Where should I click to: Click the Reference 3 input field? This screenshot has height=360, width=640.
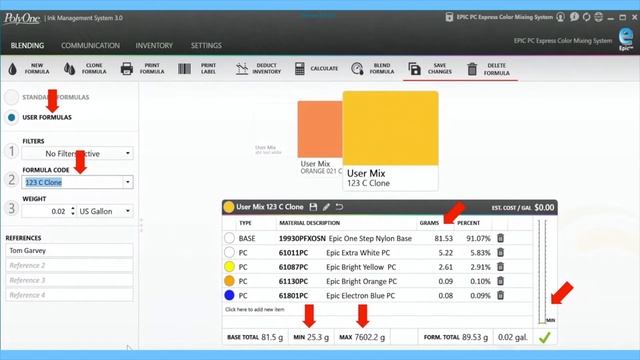click(69, 280)
